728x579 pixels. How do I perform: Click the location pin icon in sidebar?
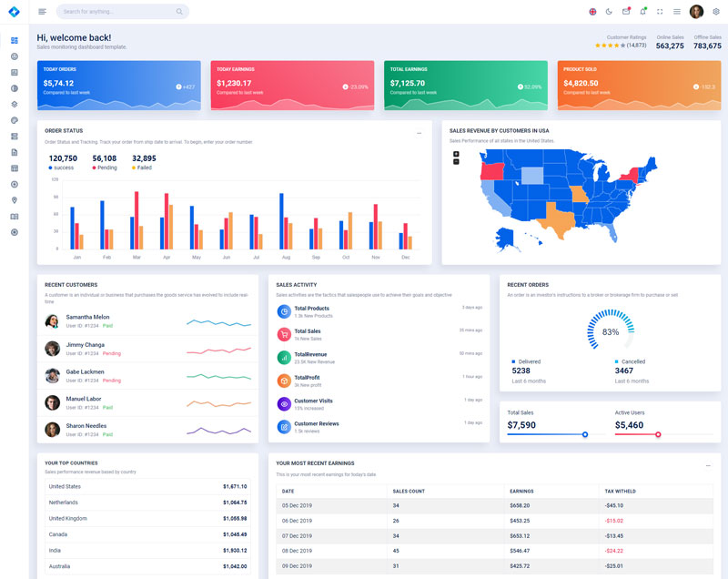(x=15, y=200)
